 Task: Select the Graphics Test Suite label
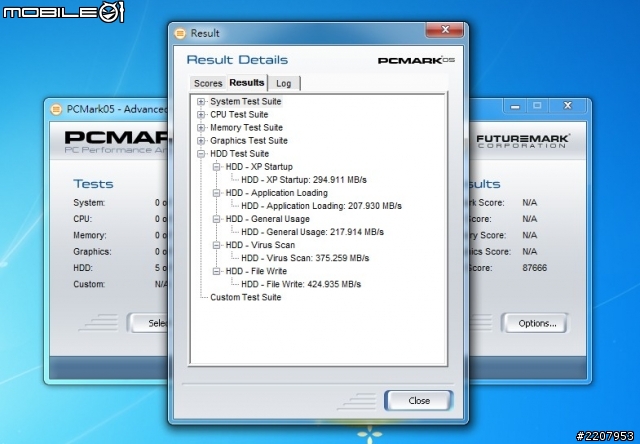(249, 141)
